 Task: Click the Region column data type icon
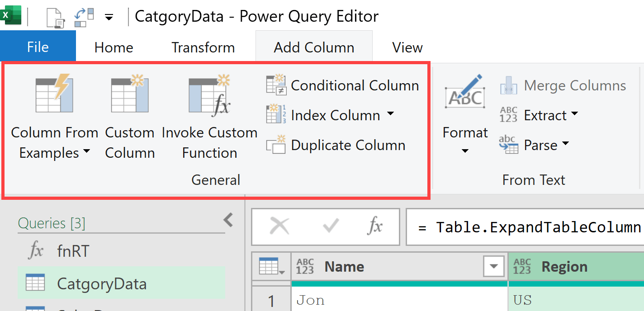pos(522,266)
